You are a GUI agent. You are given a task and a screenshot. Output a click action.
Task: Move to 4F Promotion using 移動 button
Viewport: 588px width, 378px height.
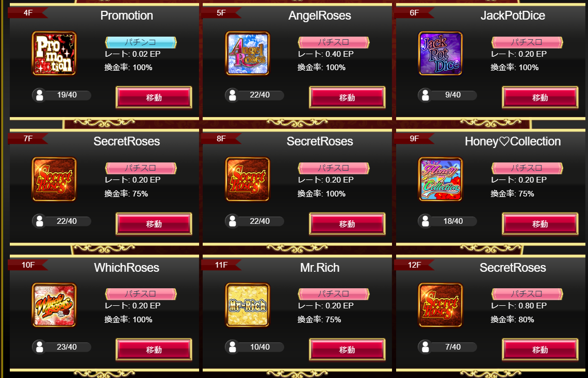(x=154, y=97)
